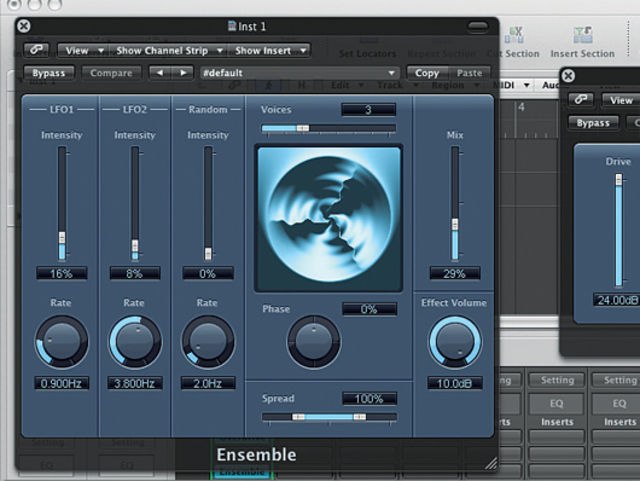Open the MIDI dropdown in background window

tap(512, 85)
